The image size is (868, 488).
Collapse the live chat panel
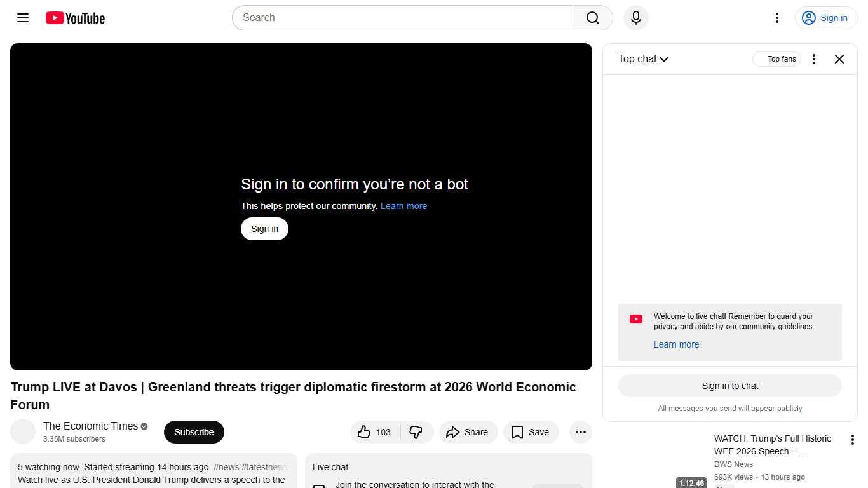[839, 58]
